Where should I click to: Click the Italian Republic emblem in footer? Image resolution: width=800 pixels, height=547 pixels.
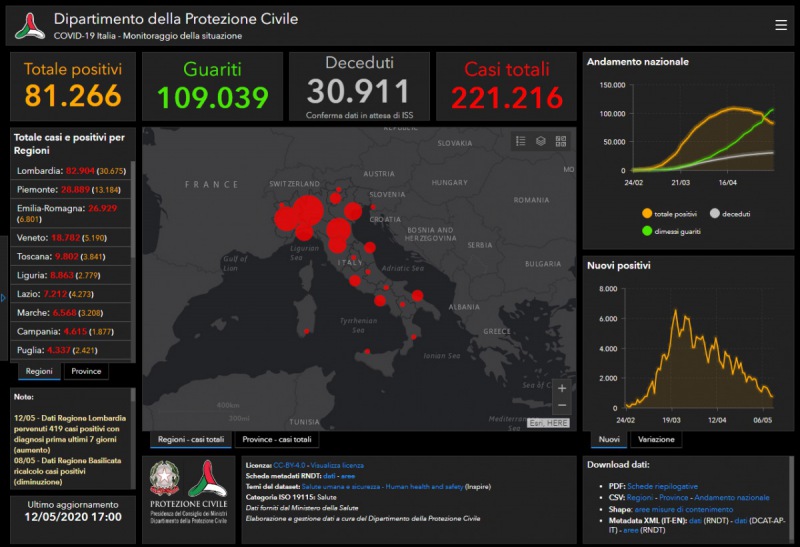[164, 479]
